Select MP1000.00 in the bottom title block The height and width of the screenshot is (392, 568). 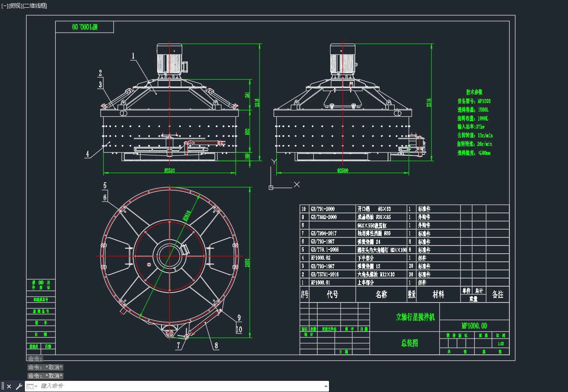(x=474, y=326)
